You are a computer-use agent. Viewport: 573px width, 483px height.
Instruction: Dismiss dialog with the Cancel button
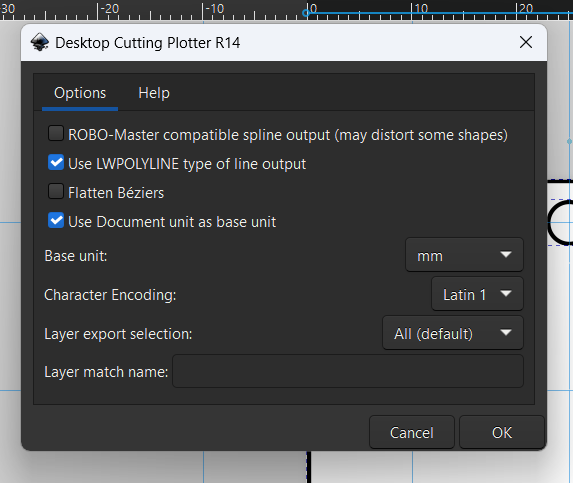pos(412,432)
